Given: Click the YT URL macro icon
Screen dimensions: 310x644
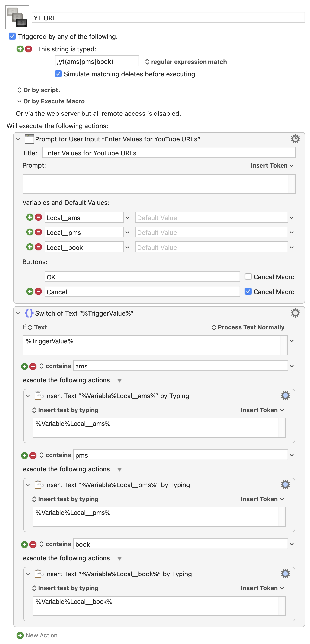Looking at the screenshot, I should [x=17, y=18].
